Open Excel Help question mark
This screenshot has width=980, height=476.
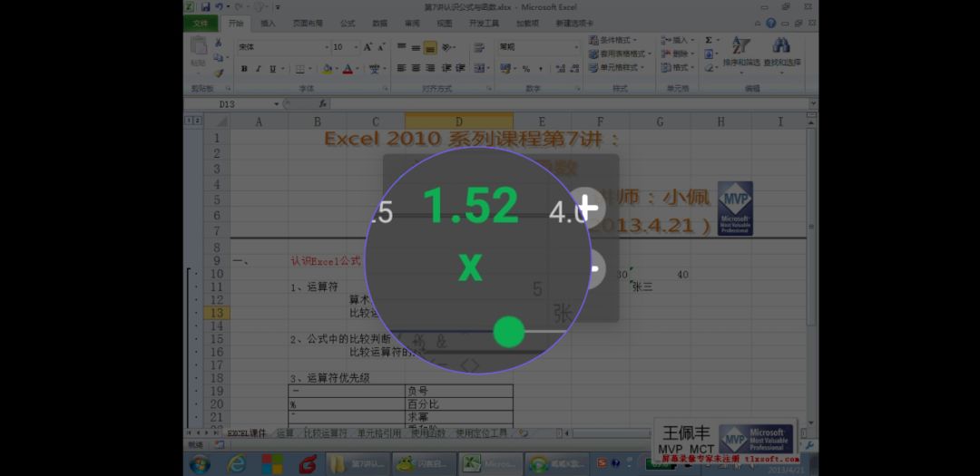[770, 23]
